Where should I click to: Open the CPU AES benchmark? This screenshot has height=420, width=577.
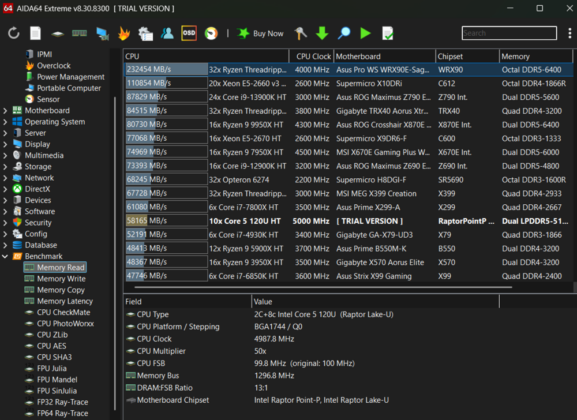[x=45, y=346]
